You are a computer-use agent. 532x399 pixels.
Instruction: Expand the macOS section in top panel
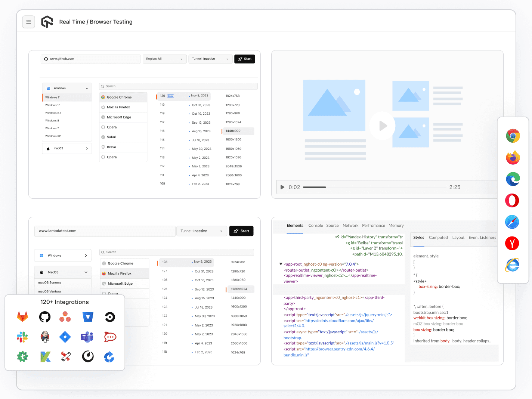click(67, 148)
